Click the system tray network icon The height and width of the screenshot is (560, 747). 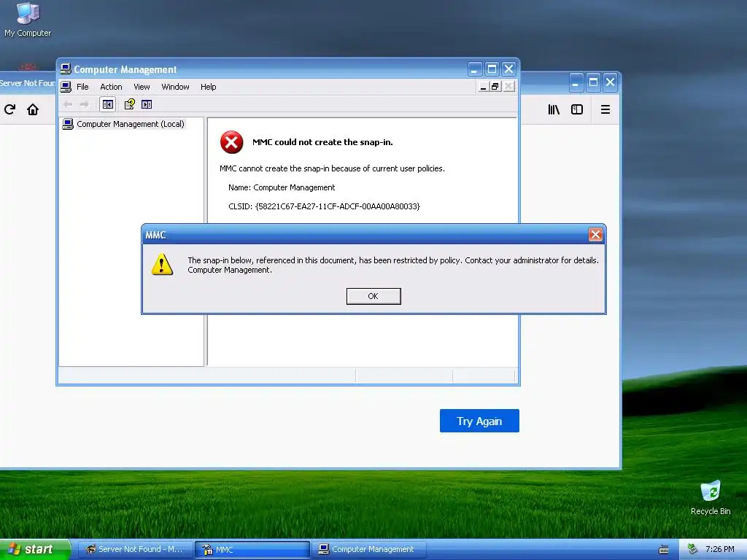692,550
